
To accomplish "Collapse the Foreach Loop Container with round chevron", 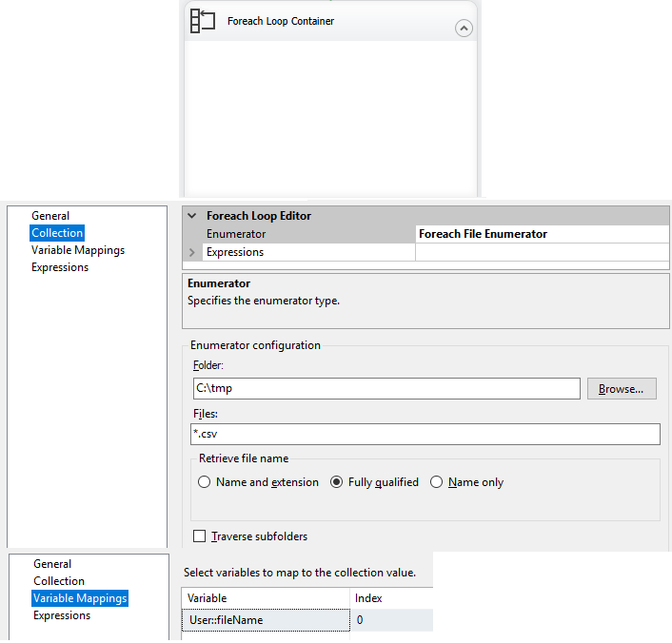I will coord(464,29).
